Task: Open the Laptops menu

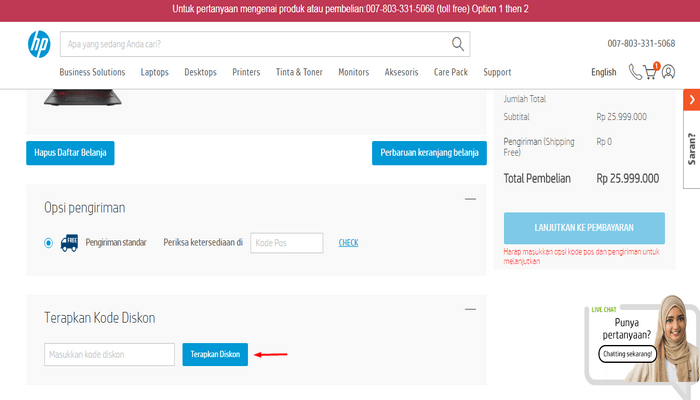Action: [x=154, y=72]
